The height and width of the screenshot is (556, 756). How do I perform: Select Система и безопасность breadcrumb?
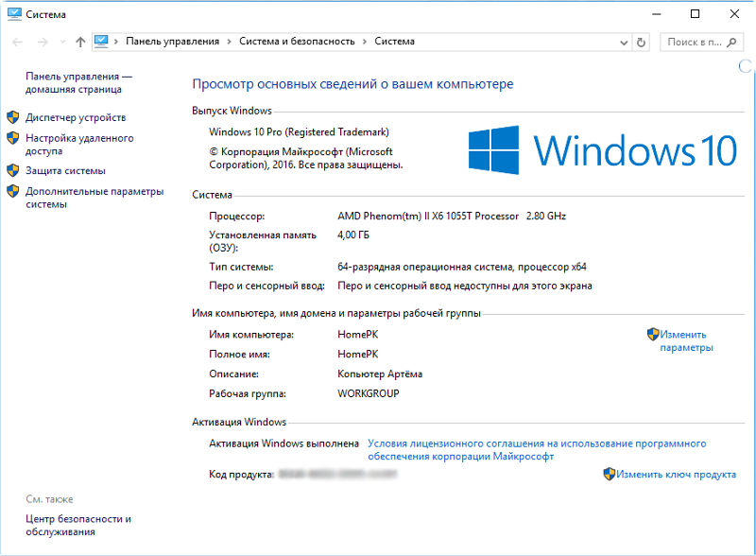297,42
